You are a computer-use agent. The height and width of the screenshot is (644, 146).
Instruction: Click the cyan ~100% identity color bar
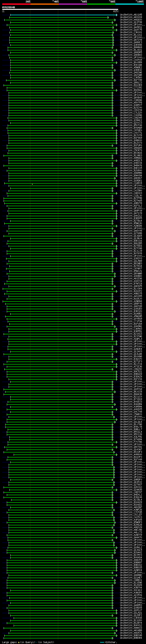click(x=130, y=4)
